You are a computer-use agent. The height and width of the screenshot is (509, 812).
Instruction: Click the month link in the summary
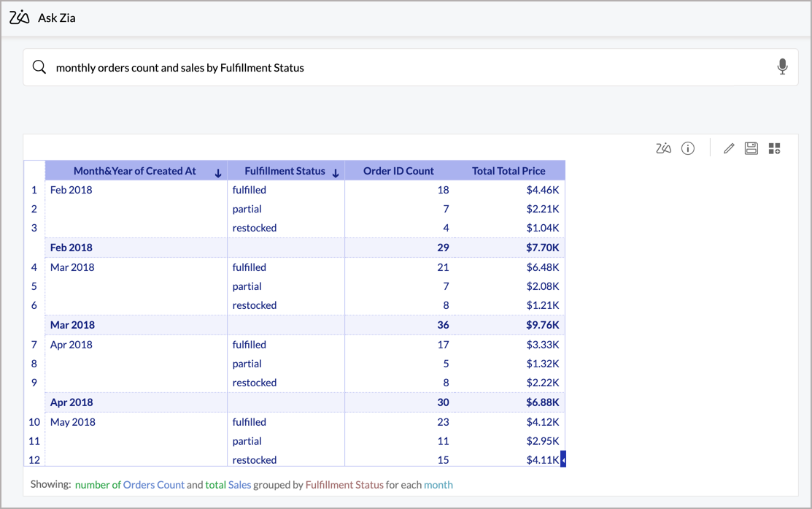[x=438, y=484]
